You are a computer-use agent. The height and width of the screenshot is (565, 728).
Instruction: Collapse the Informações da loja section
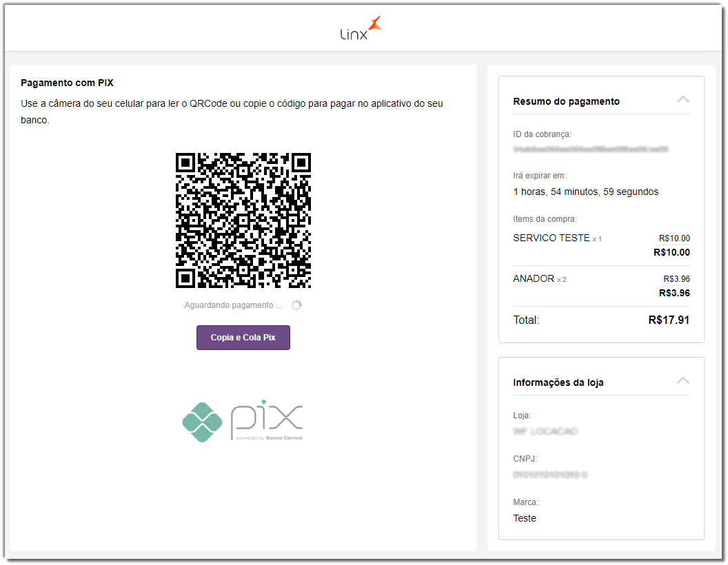[683, 381]
